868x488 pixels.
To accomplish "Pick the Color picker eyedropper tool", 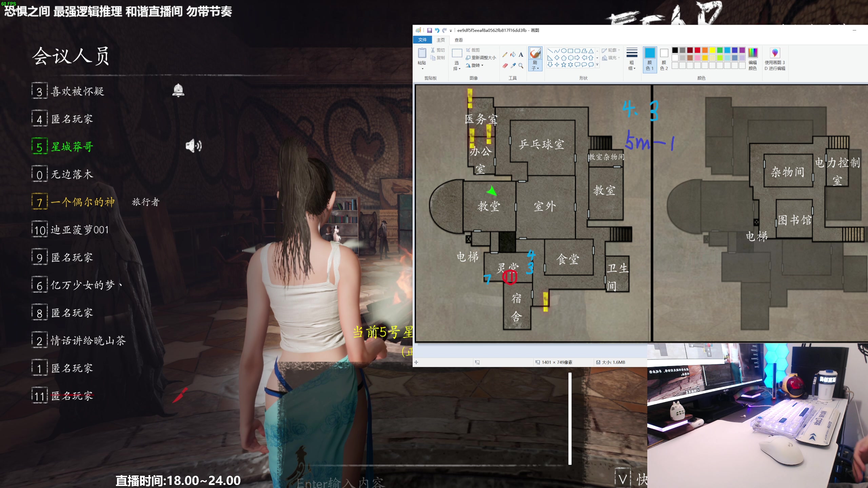I will point(513,65).
